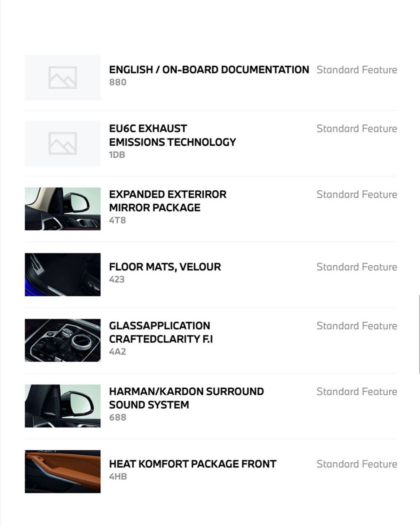Click placeholder image for EU6C Exhaust Emissions

coord(62,143)
